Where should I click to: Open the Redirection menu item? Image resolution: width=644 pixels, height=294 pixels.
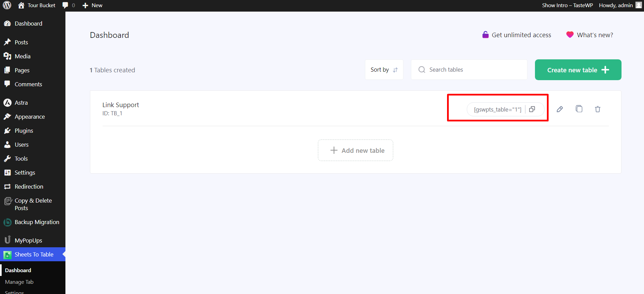[33, 187]
